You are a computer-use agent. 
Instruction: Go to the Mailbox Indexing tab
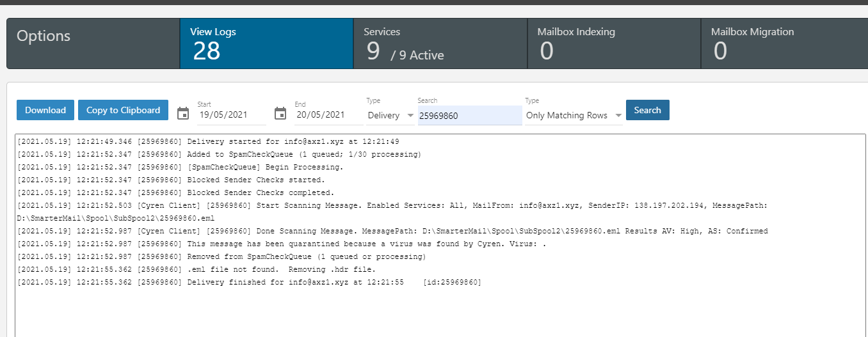point(613,43)
